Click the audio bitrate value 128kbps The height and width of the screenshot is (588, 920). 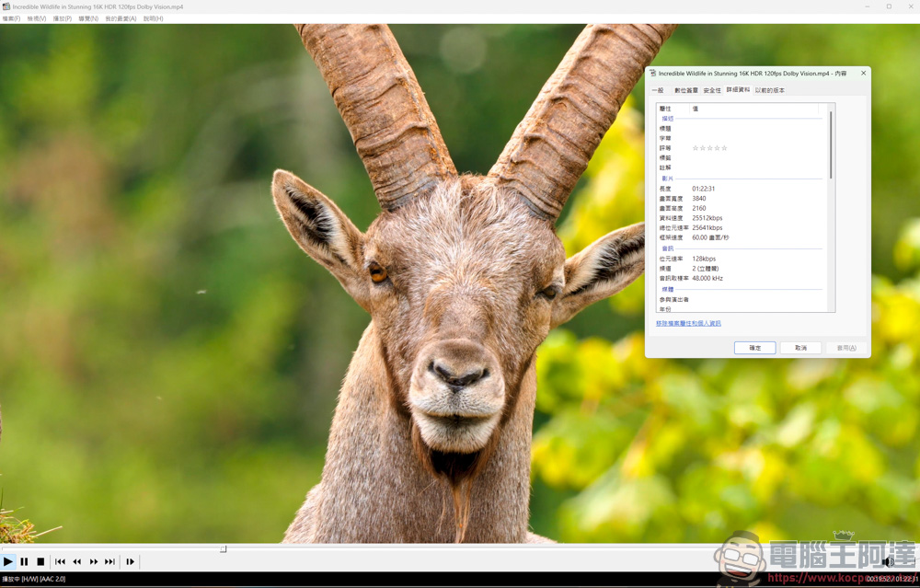click(x=704, y=259)
